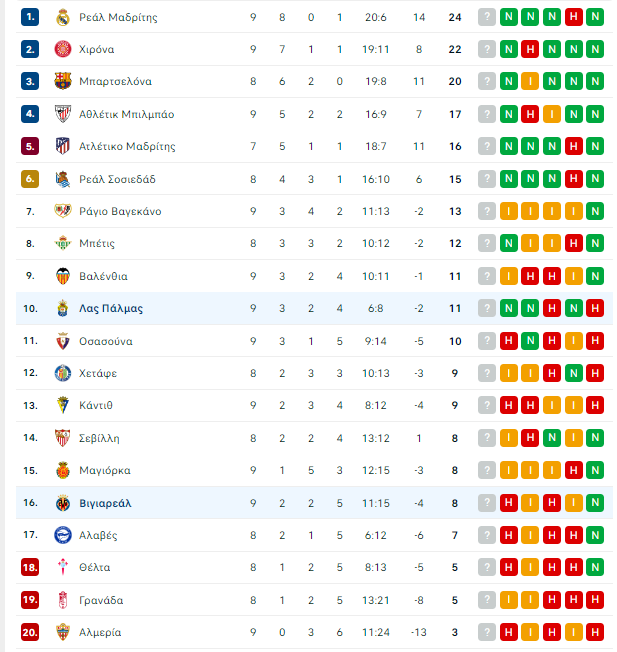The image size is (617, 652).
Task: Click the Real Madrid club crest
Action: pos(63,17)
